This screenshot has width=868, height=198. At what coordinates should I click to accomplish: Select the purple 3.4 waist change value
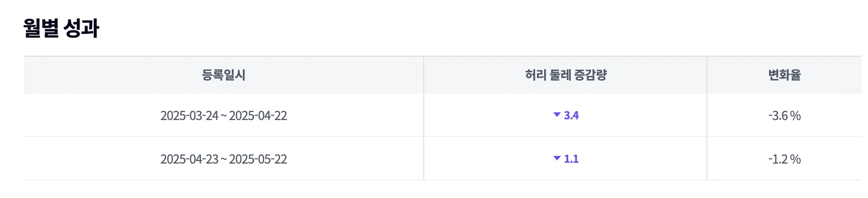click(x=571, y=115)
